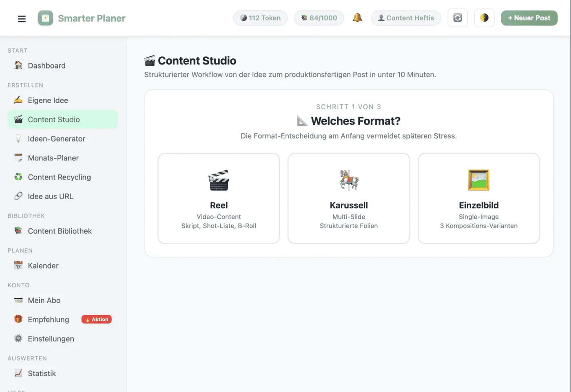Open Content Recycling
Viewport: 571px width, 392px height.
pyautogui.click(x=63, y=177)
